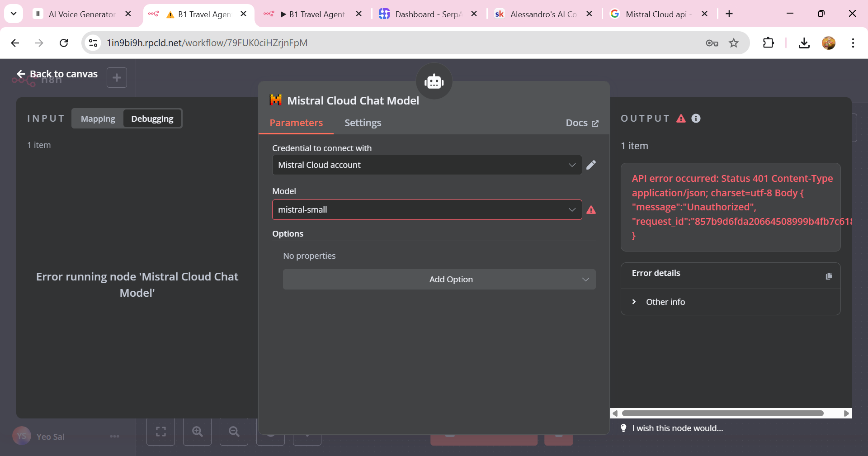Open the mistral-small Model dropdown
This screenshot has width=868, height=456.
[x=427, y=210]
